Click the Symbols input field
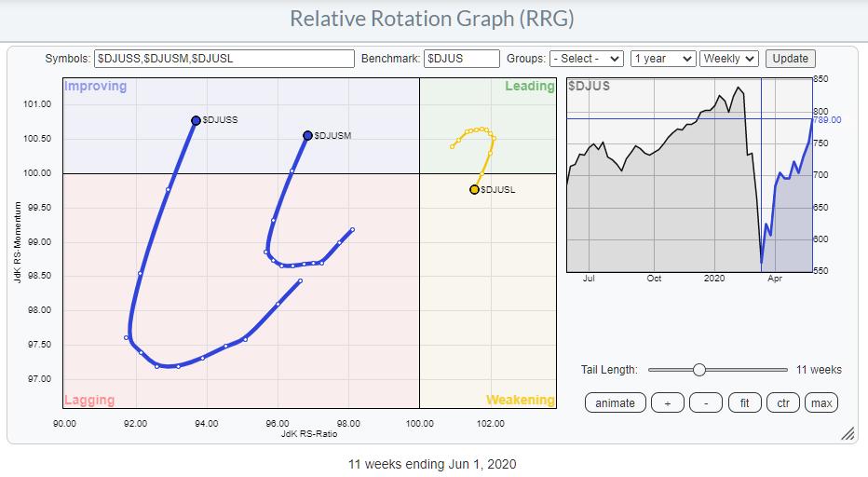This screenshot has height=477, width=868. tap(224, 59)
